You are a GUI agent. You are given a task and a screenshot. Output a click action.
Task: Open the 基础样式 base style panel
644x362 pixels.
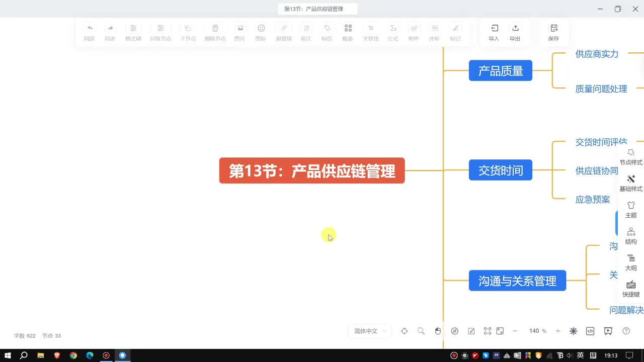pos(631,183)
